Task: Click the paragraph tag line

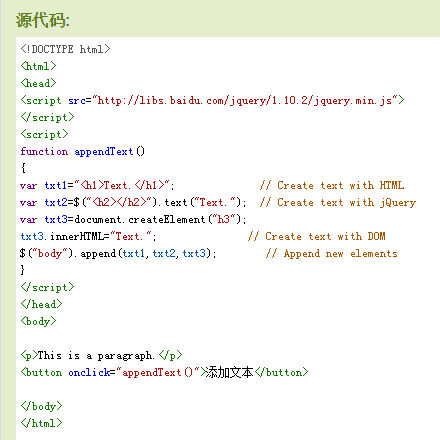Action: point(101,355)
